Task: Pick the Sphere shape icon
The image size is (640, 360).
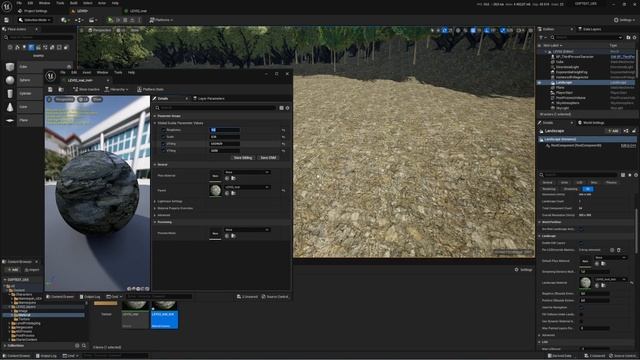Action: pos(10,80)
